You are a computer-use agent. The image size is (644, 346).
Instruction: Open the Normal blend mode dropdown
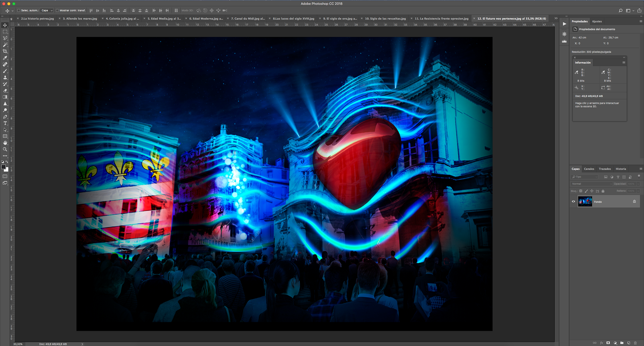tap(592, 184)
